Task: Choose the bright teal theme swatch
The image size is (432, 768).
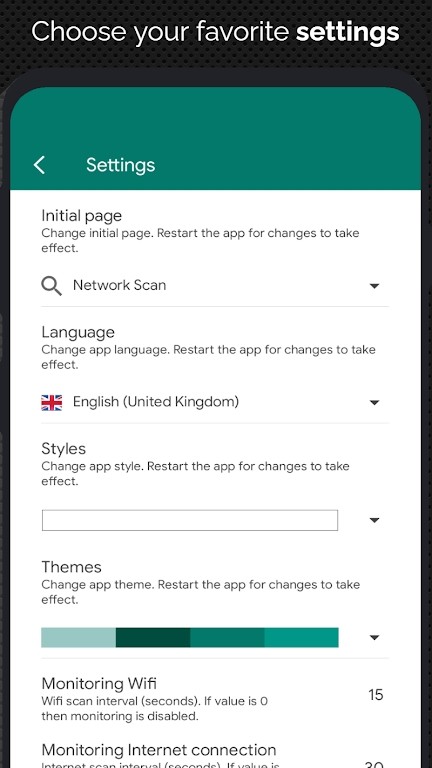Action: (301, 638)
